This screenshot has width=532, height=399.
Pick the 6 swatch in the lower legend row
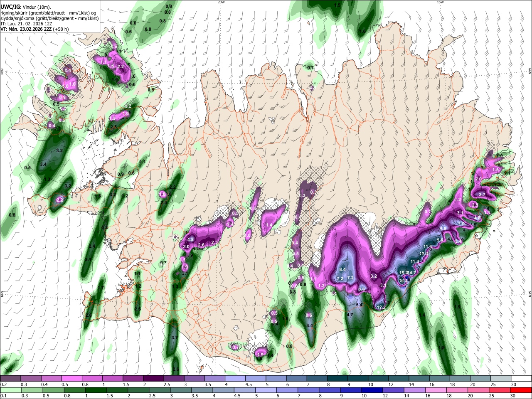coord(286,390)
